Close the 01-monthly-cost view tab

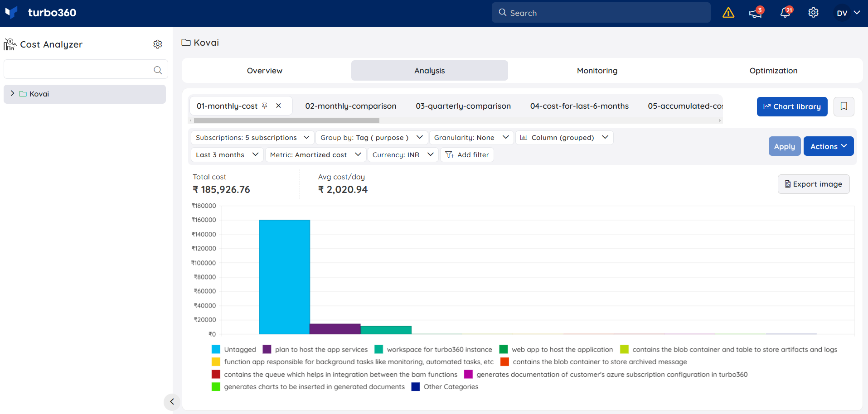279,106
